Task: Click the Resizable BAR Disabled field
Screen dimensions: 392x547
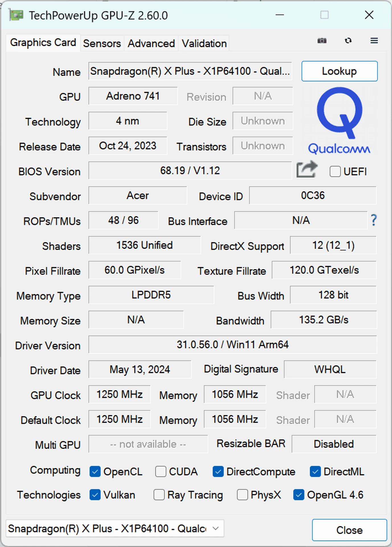Action: pyautogui.click(x=334, y=444)
